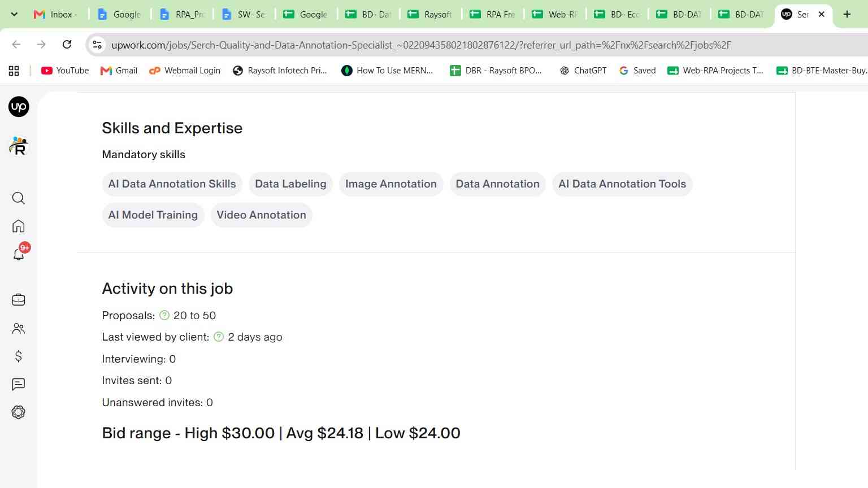Expand the tab search dropdown arrow
The width and height of the screenshot is (868, 488).
point(14,14)
